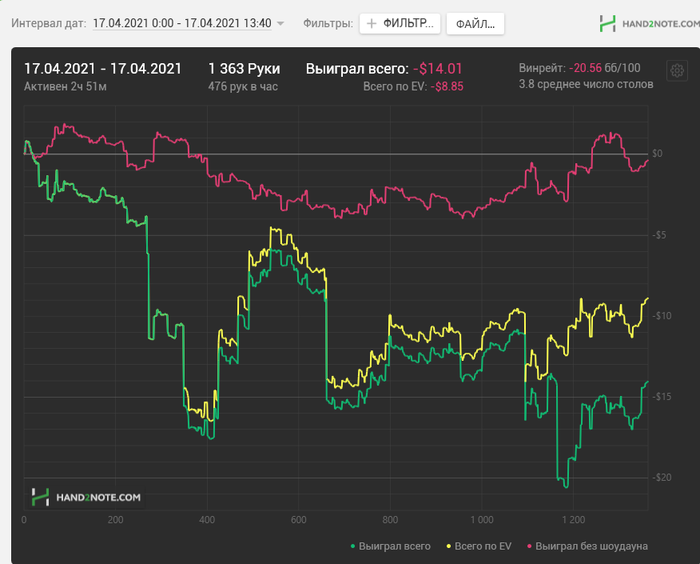Click the -$20 y-axis label
Viewport: 700px width, 564px height.
pyautogui.click(x=661, y=477)
